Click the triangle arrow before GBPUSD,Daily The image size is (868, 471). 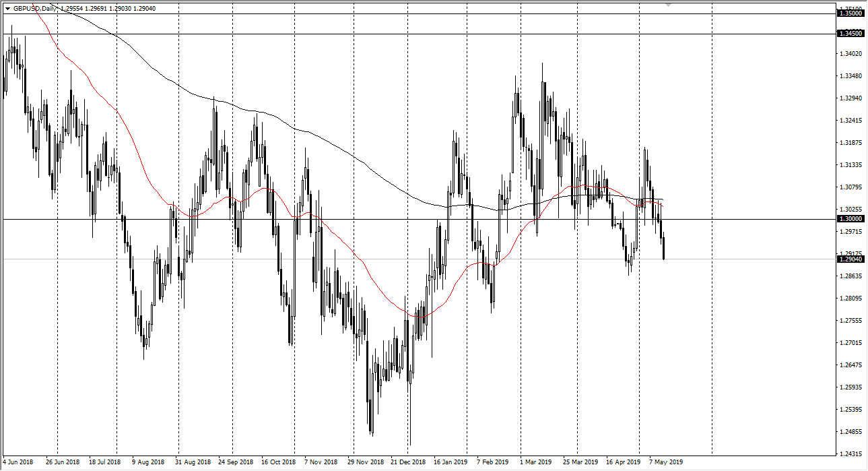[7, 8]
